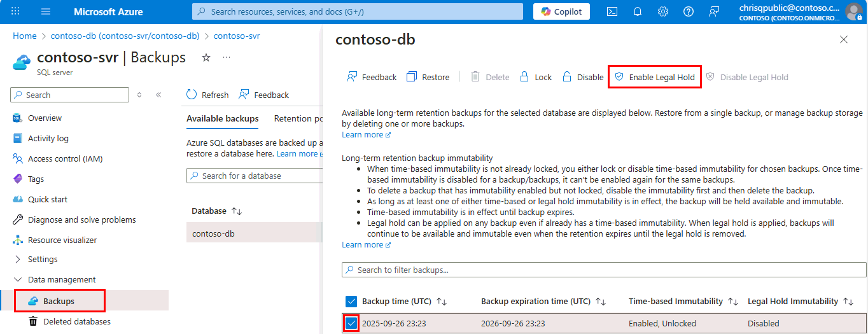This screenshot has height=334, width=868.
Task: Click the Disabled legal hold cell
Action: click(x=764, y=323)
